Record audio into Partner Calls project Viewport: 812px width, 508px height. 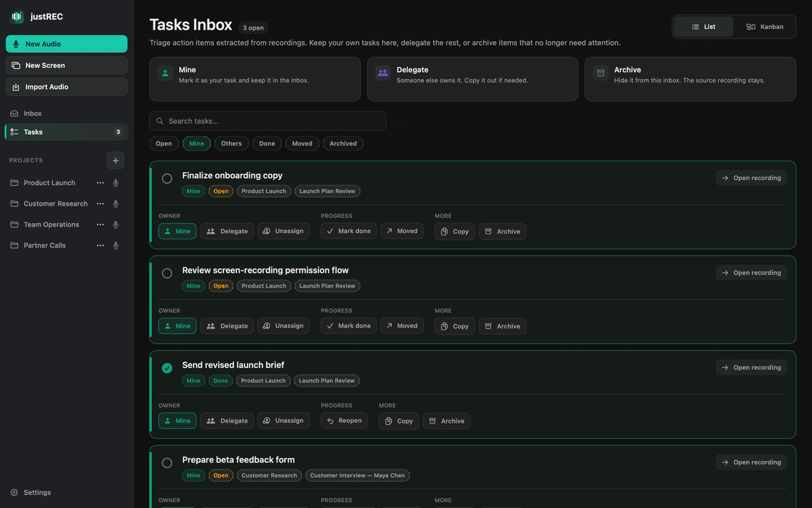point(116,246)
